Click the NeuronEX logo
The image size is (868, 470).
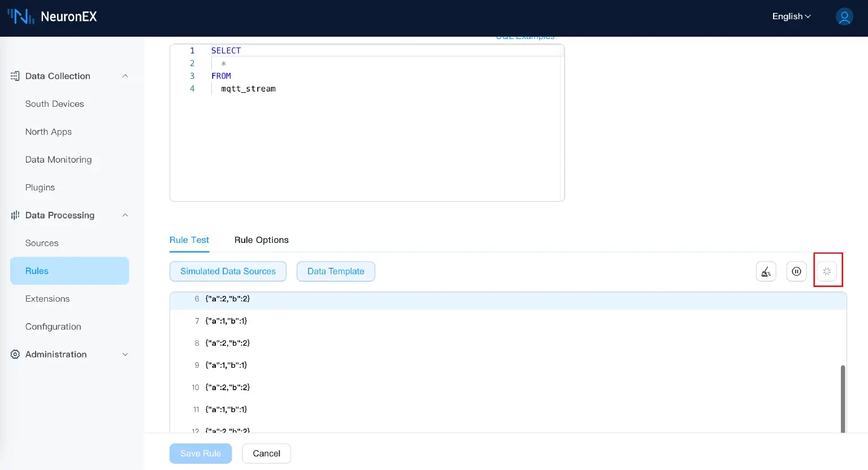pos(52,17)
